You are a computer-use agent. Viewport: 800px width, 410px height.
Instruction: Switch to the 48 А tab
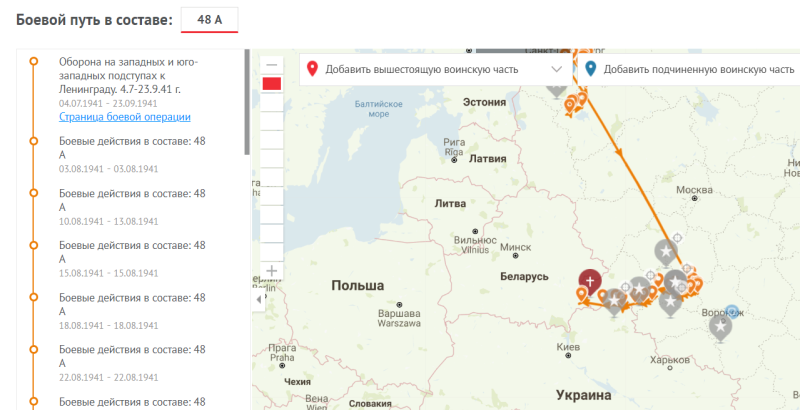(210, 19)
